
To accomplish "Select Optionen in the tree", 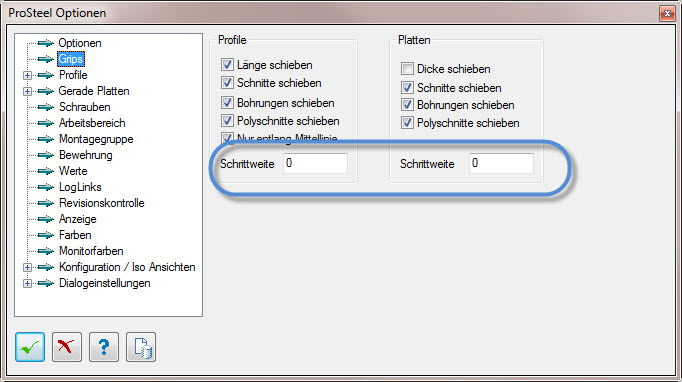I will click(x=80, y=43).
